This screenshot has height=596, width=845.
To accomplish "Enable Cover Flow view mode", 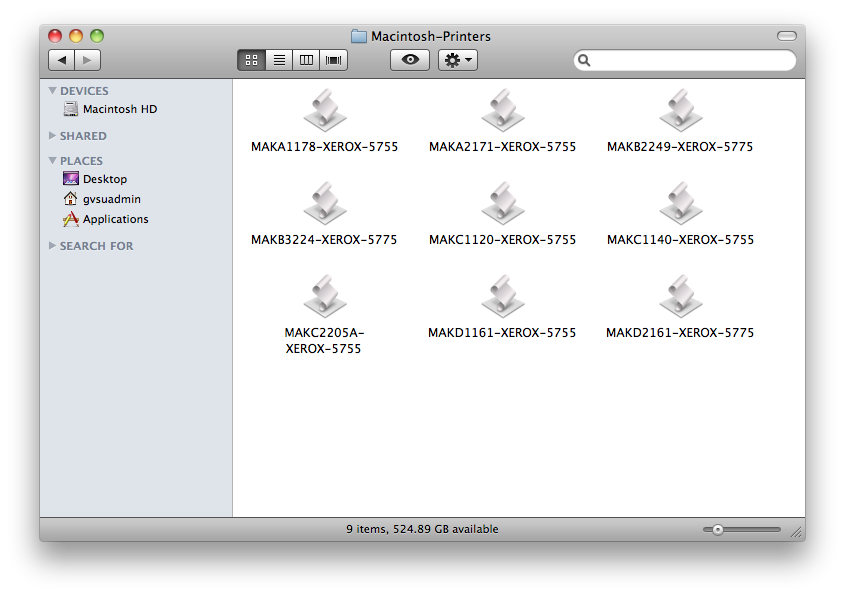I will (x=333, y=59).
